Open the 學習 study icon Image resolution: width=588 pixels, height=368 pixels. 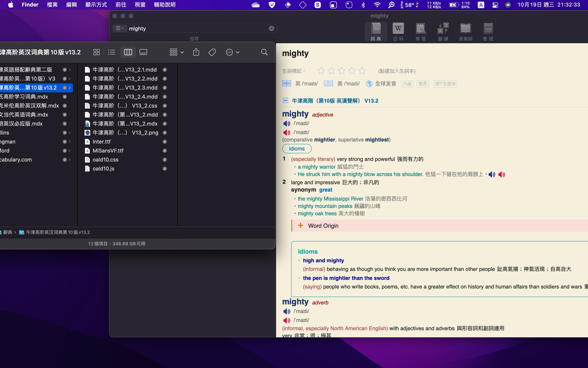click(x=420, y=32)
